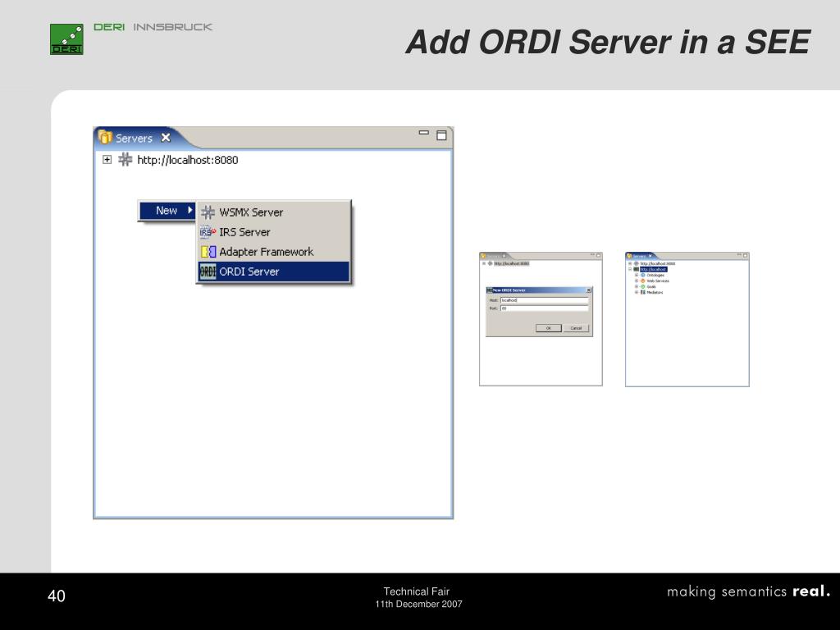This screenshot has width=840, height=630.
Task: Collapse the http://localhost node in right thumbnail
Action: point(630,269)
